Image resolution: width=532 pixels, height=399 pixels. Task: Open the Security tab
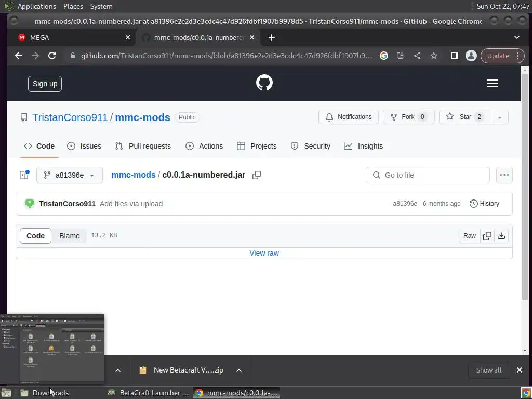311,146
